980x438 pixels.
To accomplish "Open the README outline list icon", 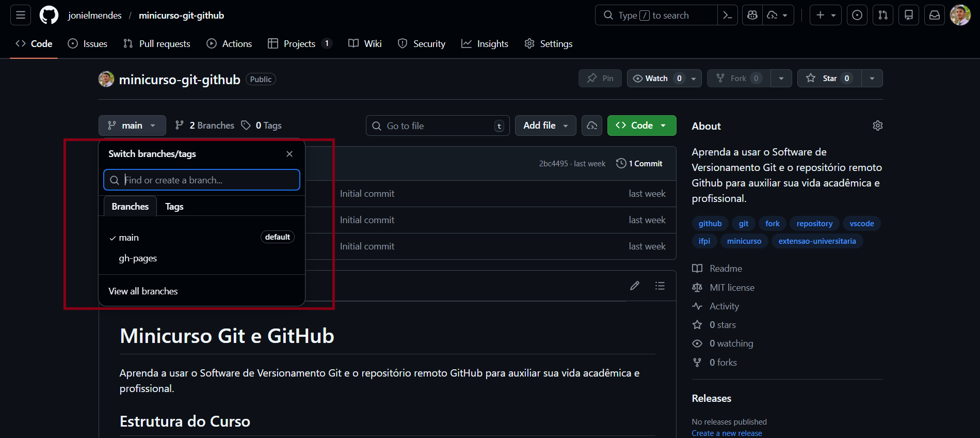I will click(660, 286).
